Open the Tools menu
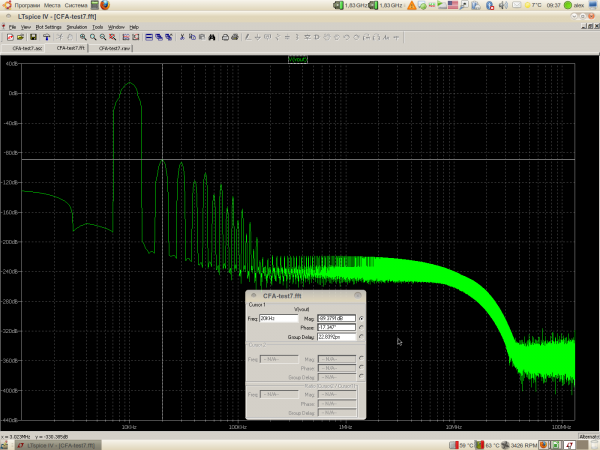This screenshot has width=600, height=450. (98, 27)
